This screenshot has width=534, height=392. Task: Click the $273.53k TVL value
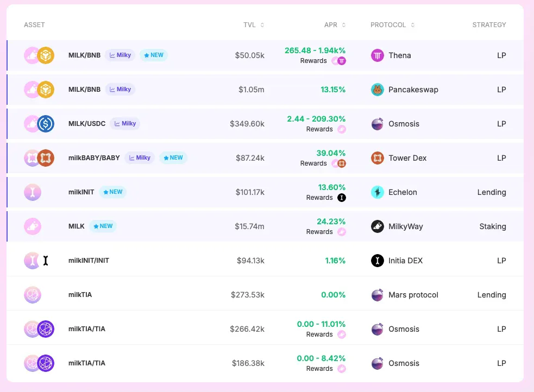(248, 295)
